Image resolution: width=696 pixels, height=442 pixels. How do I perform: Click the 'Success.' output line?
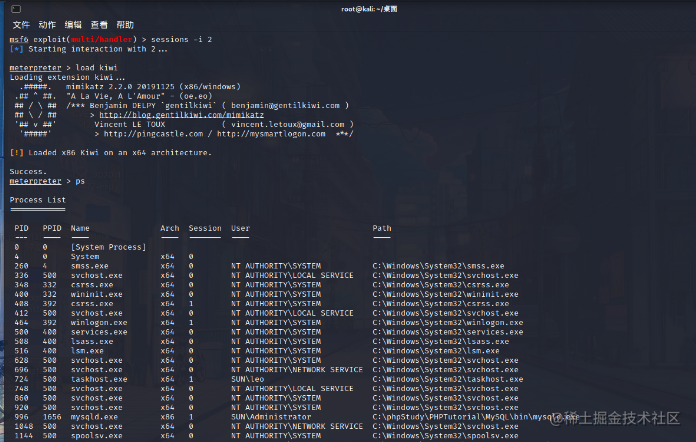coord(28,171)
